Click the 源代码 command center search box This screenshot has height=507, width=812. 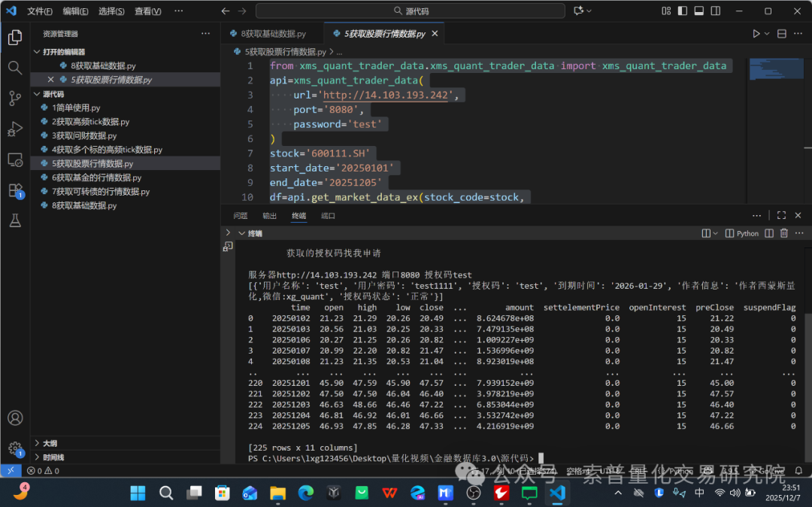coord(411,11)
